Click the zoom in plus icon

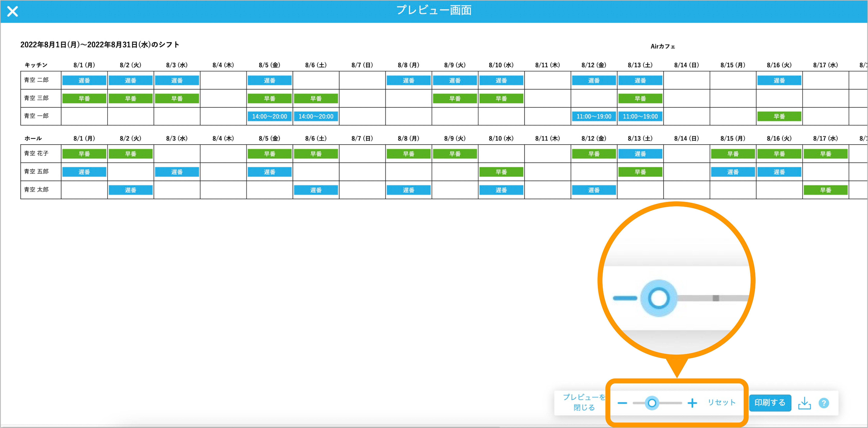(x=692, y=403)
